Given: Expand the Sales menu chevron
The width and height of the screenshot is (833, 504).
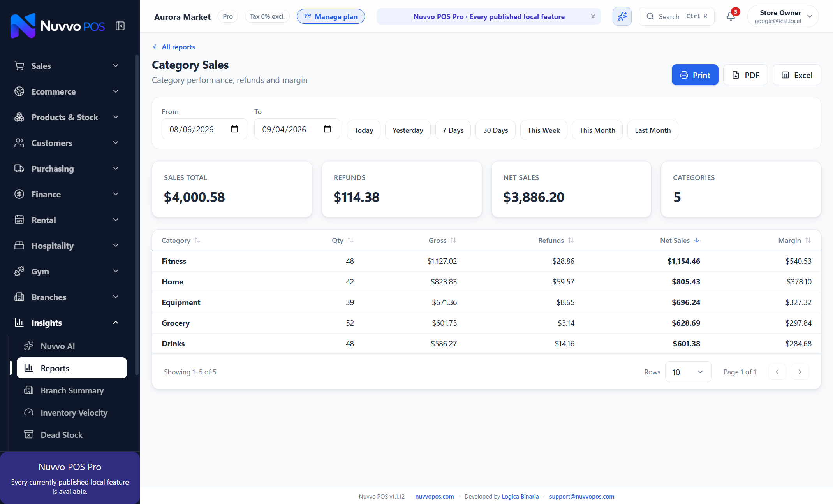Looking at the screenshot, I should pyautogui.click(x=116, y=66).
